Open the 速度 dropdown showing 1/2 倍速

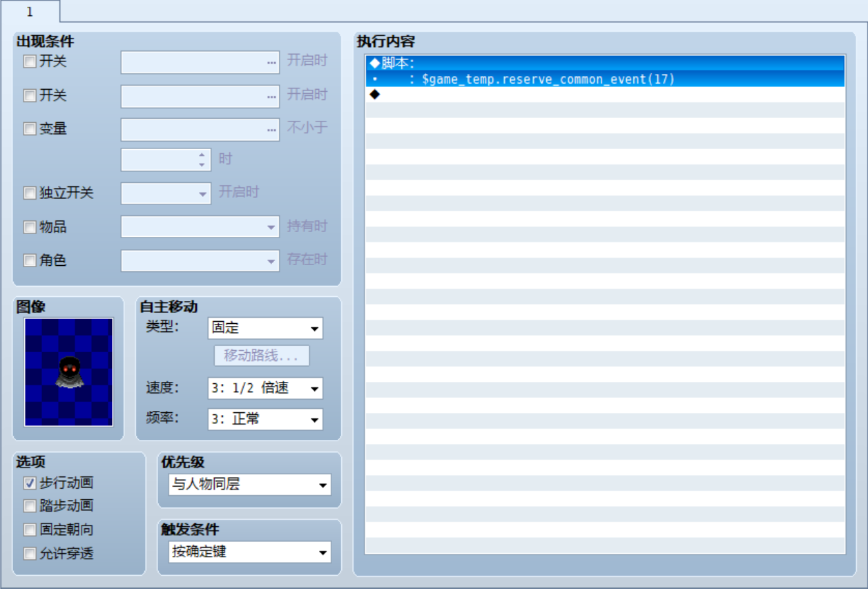click(265, 388)
